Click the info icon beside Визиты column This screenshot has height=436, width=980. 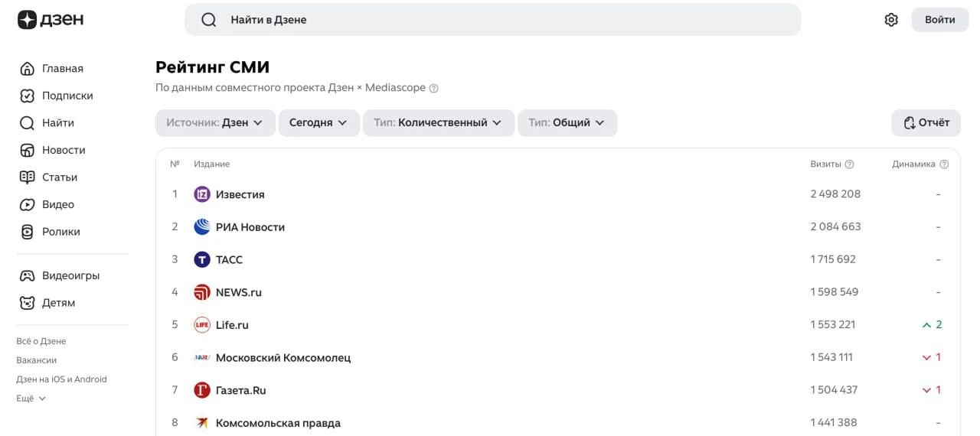coord(849,164)
